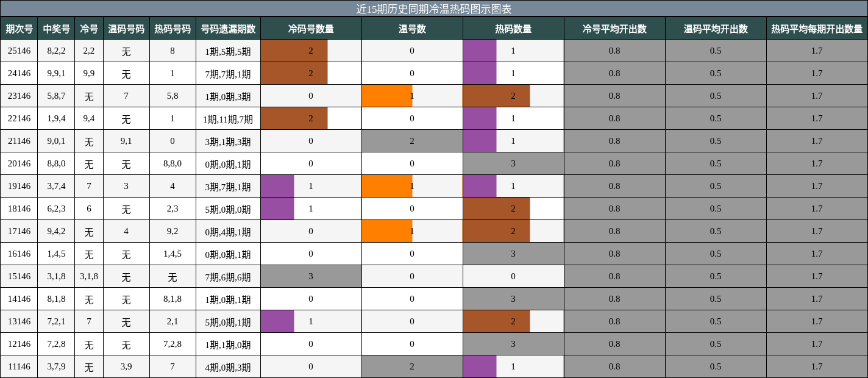The height and width of the screenshot is (378, 868).
Task: Click omission periods 7期,6期,6期
Action: (x=228, y=277)
